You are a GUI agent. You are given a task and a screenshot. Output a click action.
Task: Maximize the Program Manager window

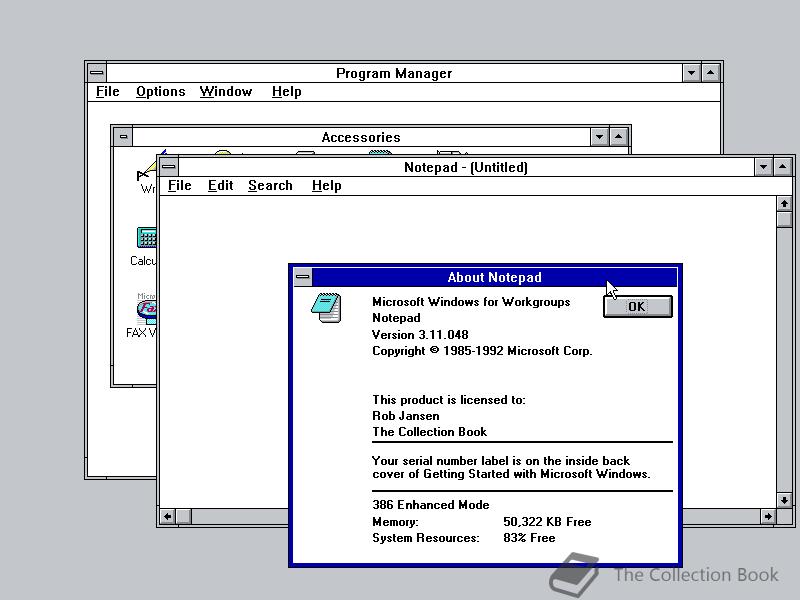click(x=711, y=73)
